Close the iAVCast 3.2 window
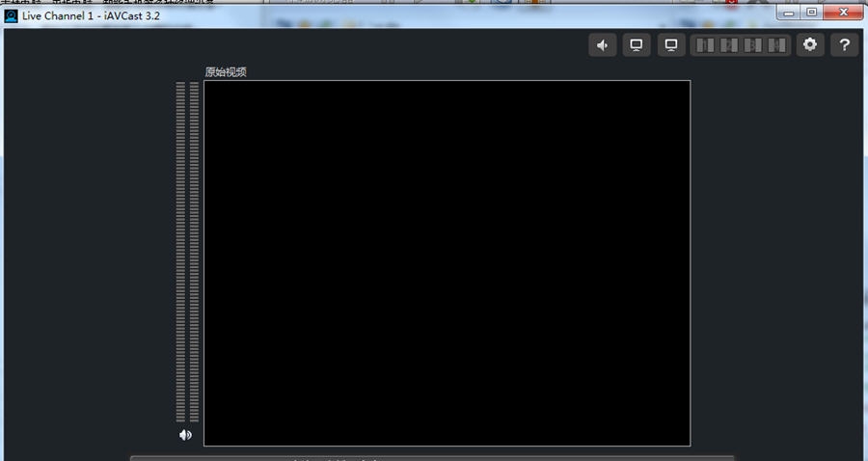This screenshot has width=868, height=461. click(x=843, y=13)
